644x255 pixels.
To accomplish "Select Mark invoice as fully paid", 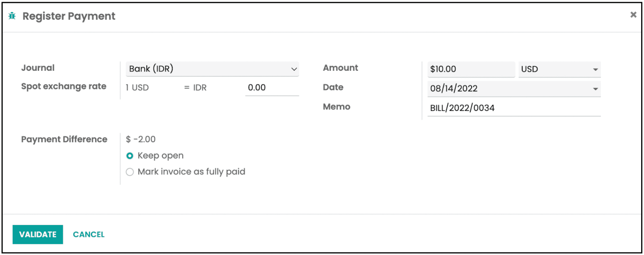I will [130, 172].
